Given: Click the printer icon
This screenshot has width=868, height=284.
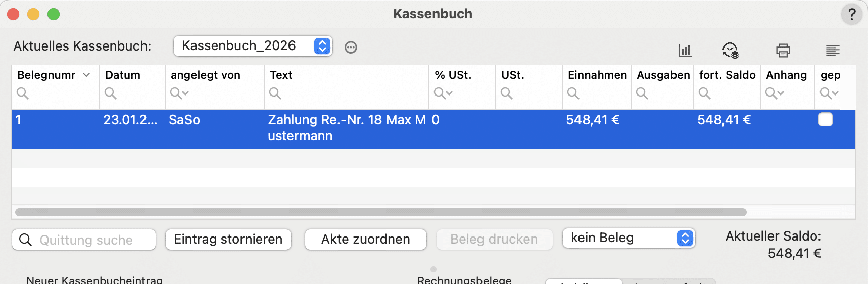Looking at the screenshot, I should [783, 50].
